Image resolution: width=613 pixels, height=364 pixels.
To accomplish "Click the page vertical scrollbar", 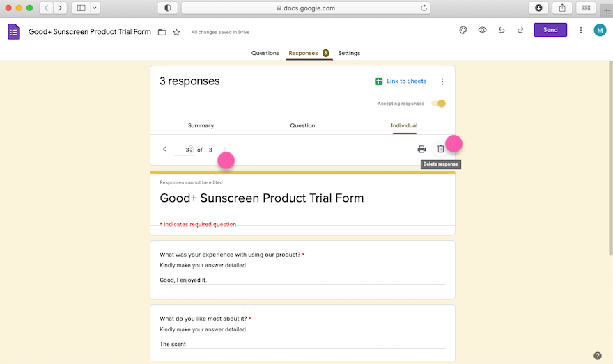I will coord(611,158).
